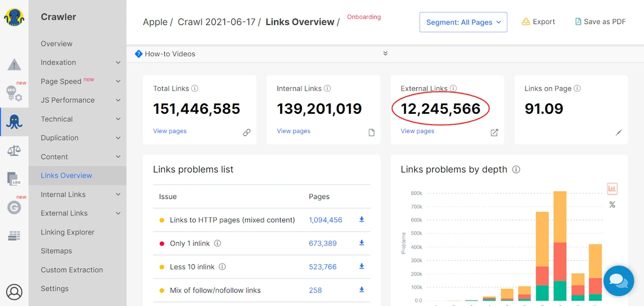Image resolution: width=644 pixels, height=306 pixels.
Task: Open the live chat bubble
Action: pyautogui.click(x=619, y=281)
